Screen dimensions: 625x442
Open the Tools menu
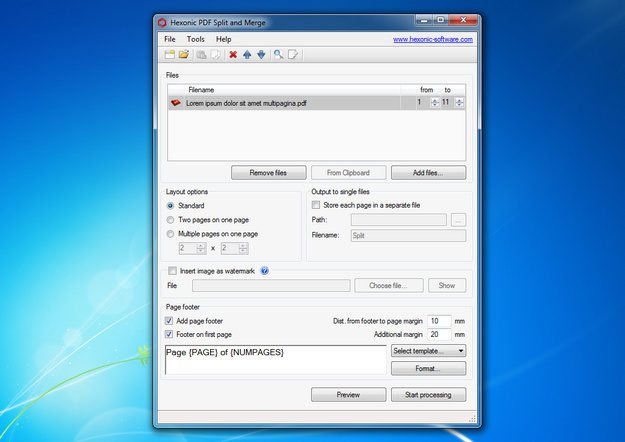click(196, 39)
